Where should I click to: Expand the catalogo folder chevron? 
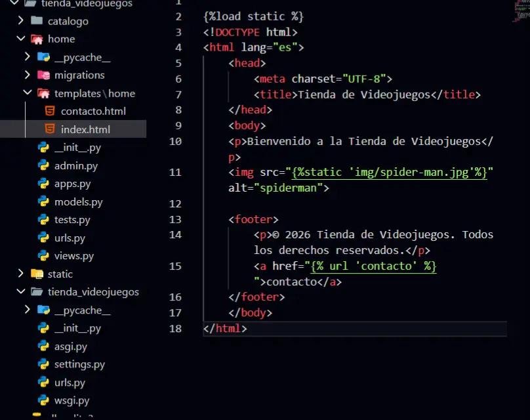21,20
